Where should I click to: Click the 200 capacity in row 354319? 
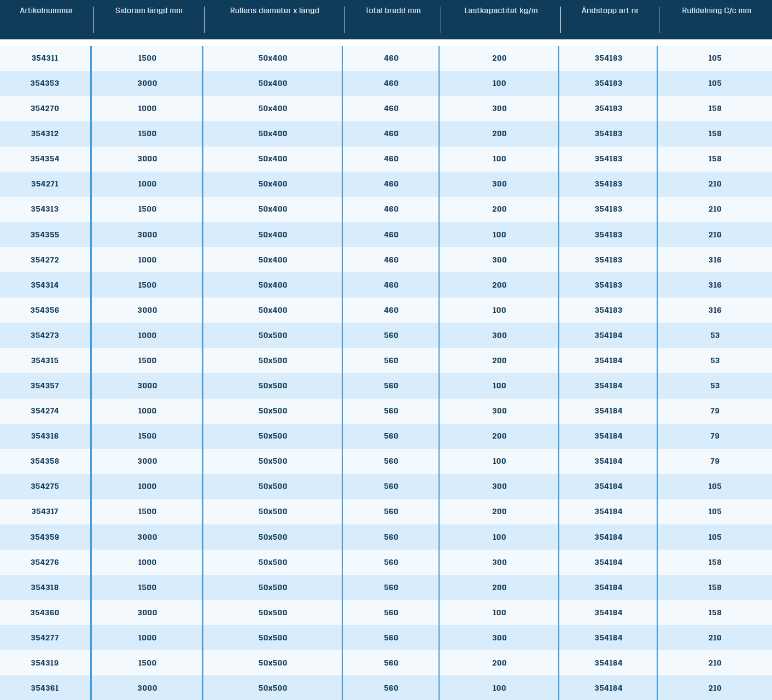(499, 663)
